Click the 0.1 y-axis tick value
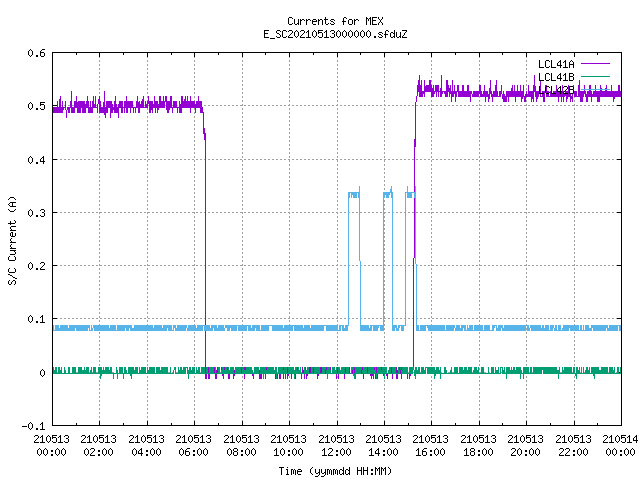This screenshot has height=480, width=640. tap(36, 319)
